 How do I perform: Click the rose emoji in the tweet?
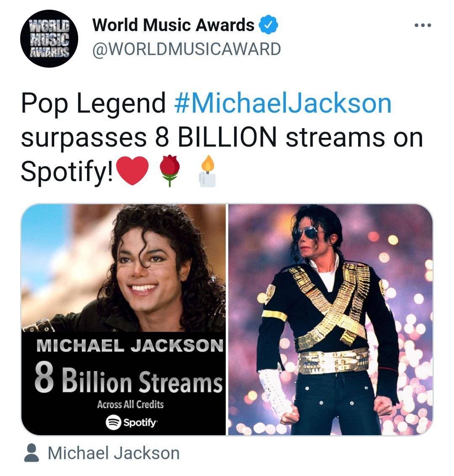pos(170,170)
